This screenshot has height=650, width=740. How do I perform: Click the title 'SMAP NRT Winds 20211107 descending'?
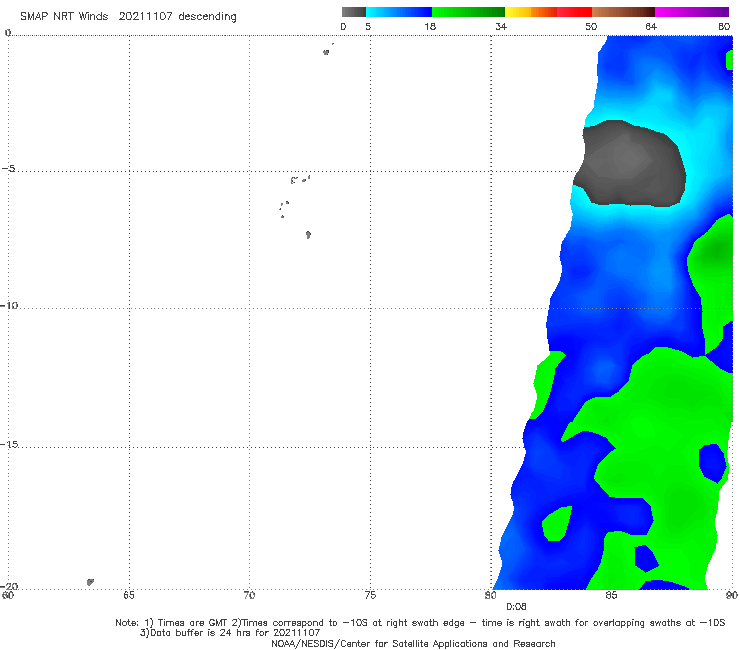(x=128, y=16)
